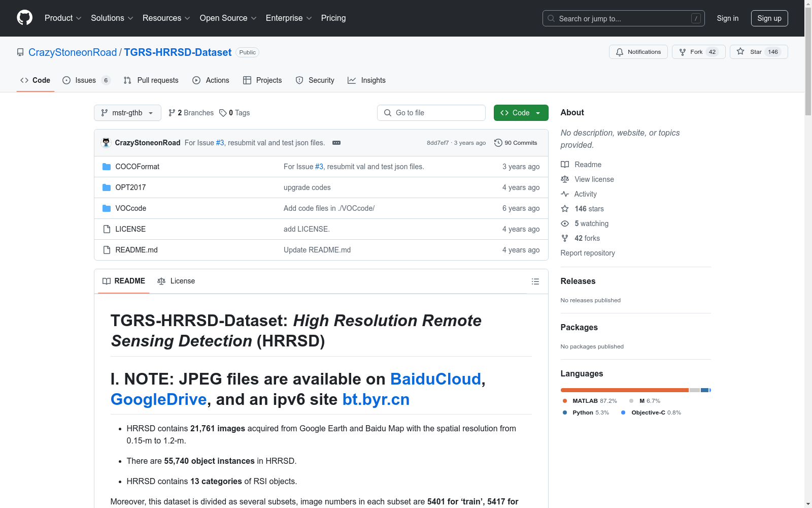Click the eye icon beside 5 watching
This screenshot has height=508, width=812.
click(565, 224)
